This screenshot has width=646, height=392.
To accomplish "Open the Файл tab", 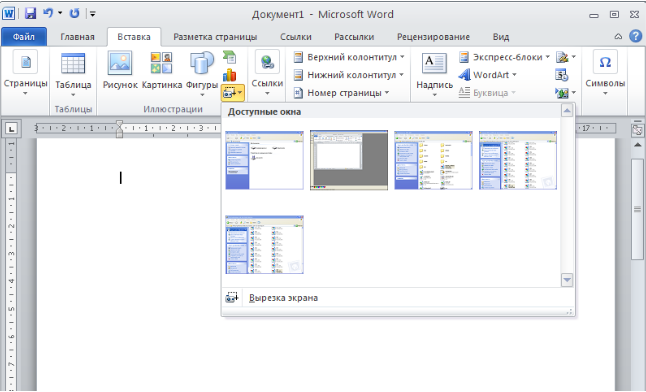I will (x=24, y=37).
